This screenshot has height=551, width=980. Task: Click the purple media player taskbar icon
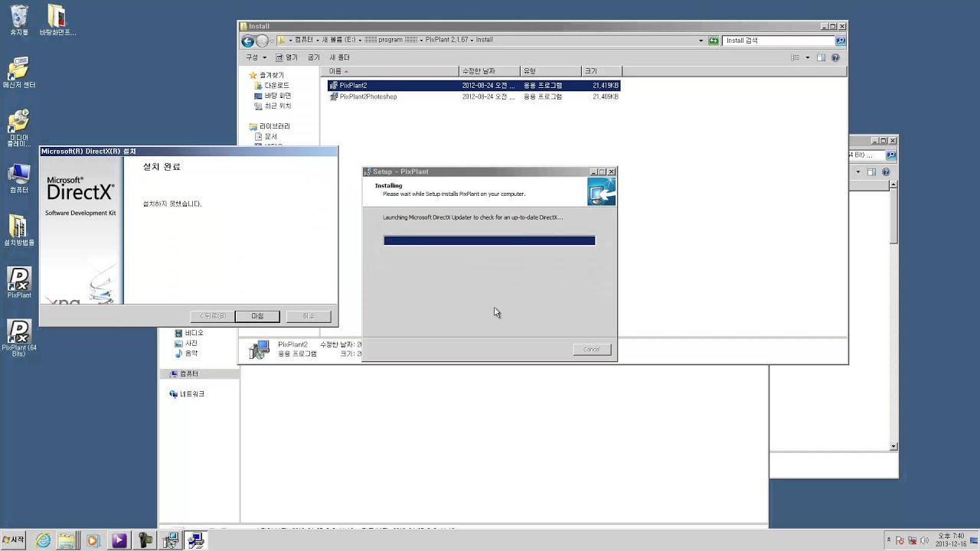[x=119, y=540]
